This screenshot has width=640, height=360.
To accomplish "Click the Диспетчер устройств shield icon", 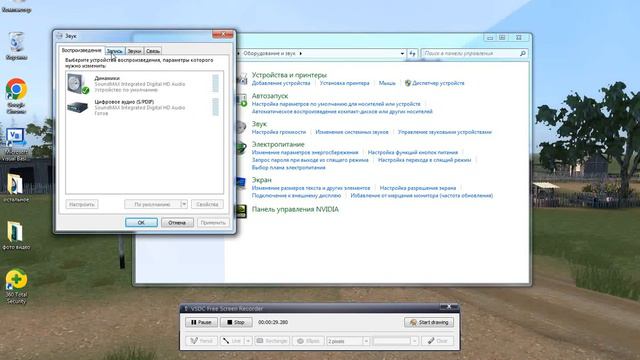I will pos(407,83).
